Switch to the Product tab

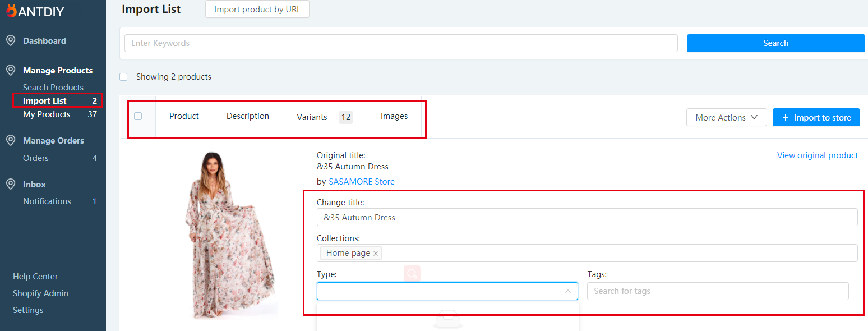[184, 116]
